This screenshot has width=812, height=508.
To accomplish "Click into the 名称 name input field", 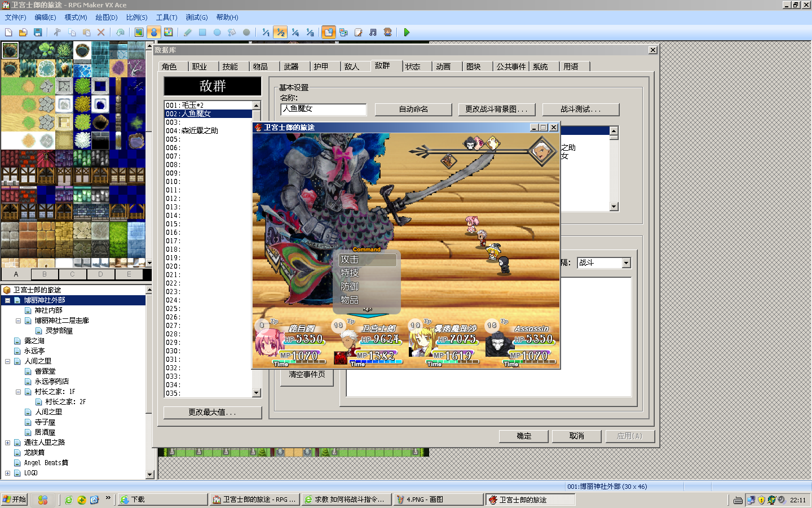I will click(x=324, y=109).
